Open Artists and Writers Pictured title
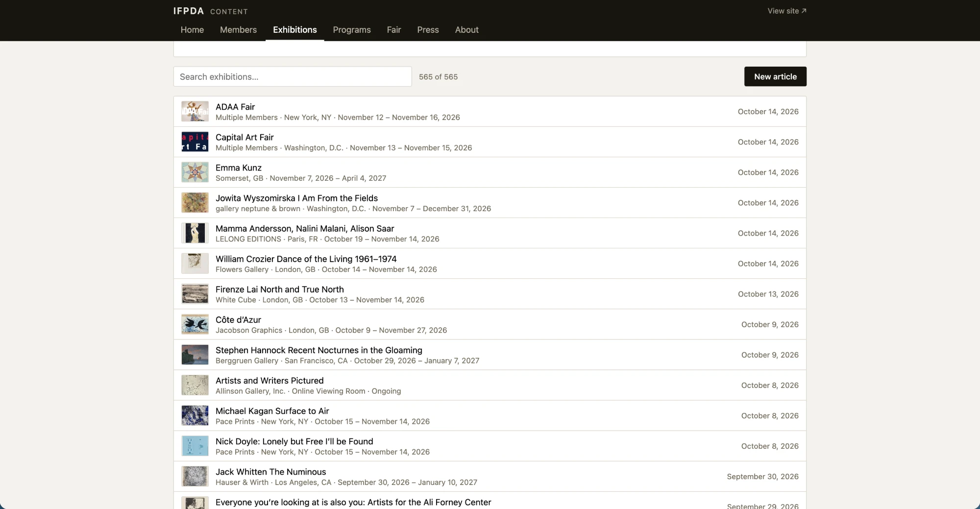The image size is (980, 509). tap(269, 380)
